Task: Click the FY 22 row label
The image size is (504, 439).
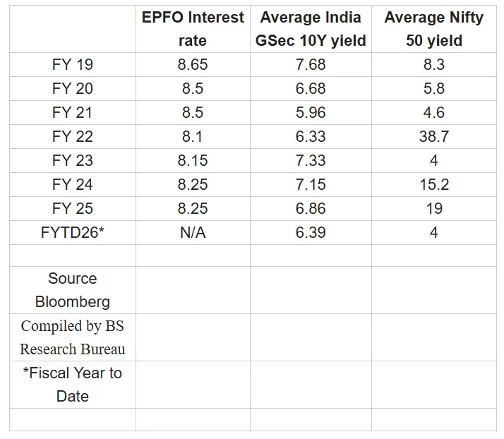Action: click(x=72, y=137)
